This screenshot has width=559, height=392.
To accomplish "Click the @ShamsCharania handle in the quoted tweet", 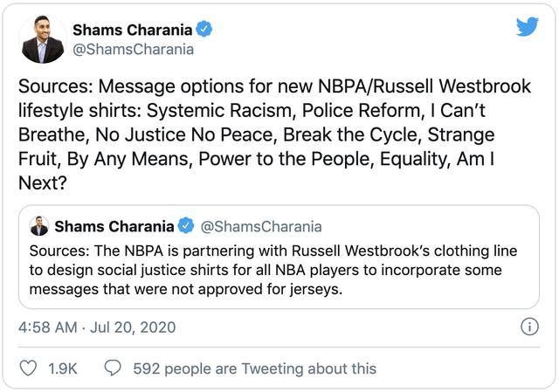I will pyautogui.click(x=260, y=227).
